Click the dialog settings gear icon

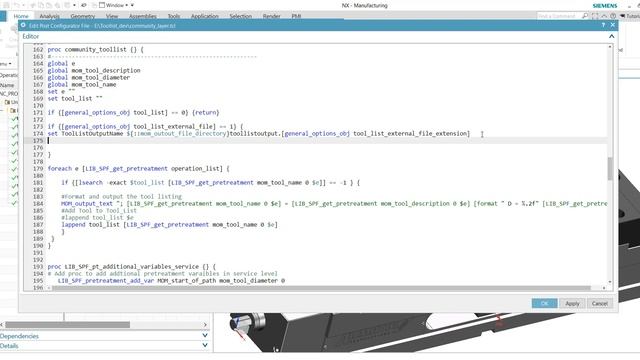tap(23, 25)
